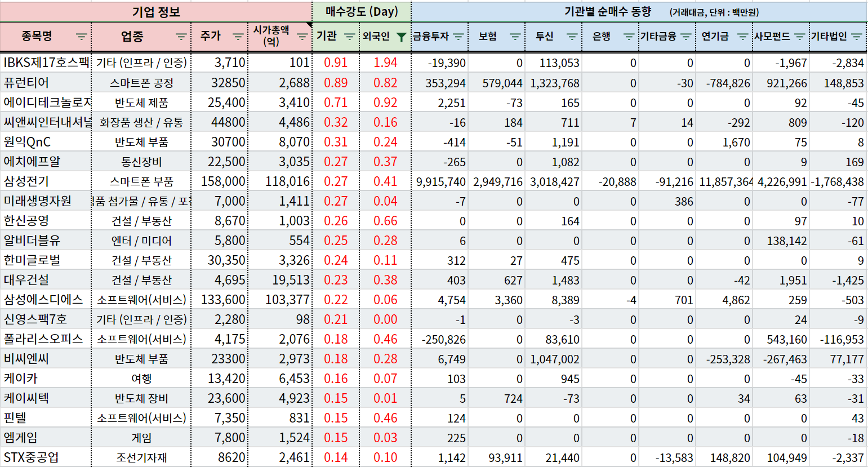Select the 158,000 price cell for 삼성전기
Screen dimensions: 868x467
(220, 181)
